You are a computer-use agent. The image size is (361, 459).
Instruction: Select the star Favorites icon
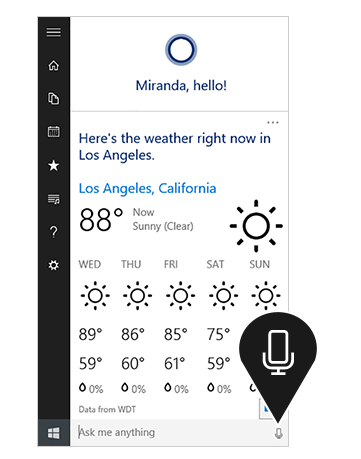[x=54, y=165]
